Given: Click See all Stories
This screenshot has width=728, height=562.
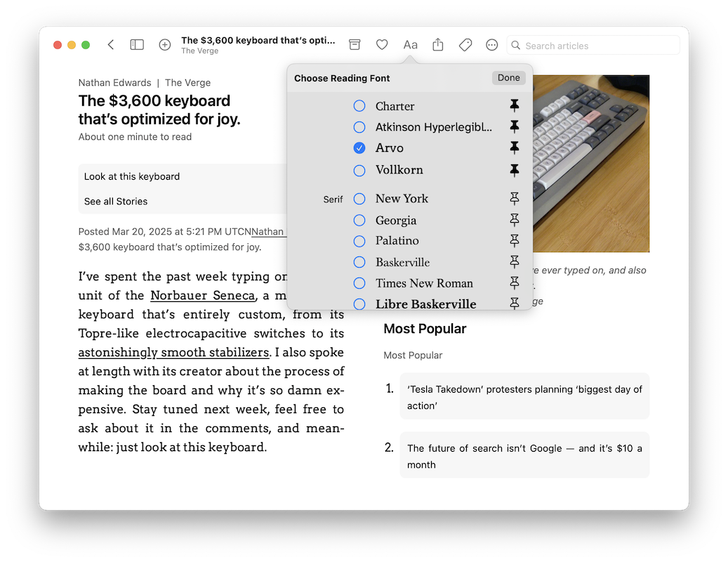Looking at the screenshot, I should click(x=115, y=201).
